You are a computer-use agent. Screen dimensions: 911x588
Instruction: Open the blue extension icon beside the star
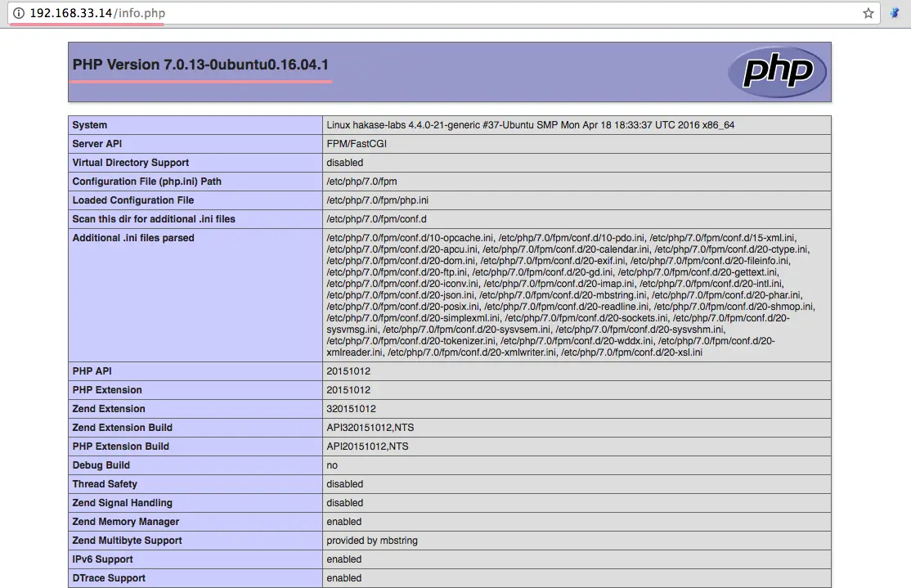[895, 13]
